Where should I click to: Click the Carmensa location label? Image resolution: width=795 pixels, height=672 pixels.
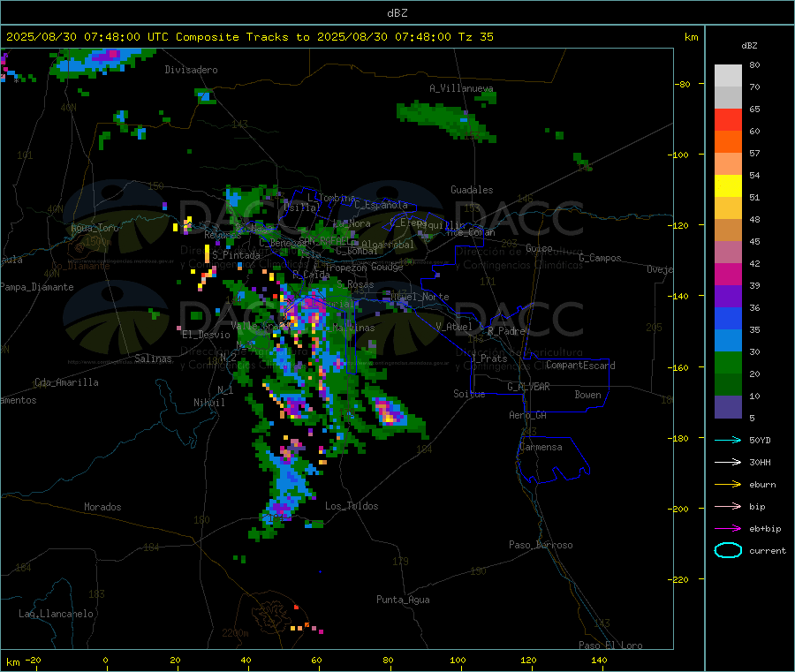[541, 447]
